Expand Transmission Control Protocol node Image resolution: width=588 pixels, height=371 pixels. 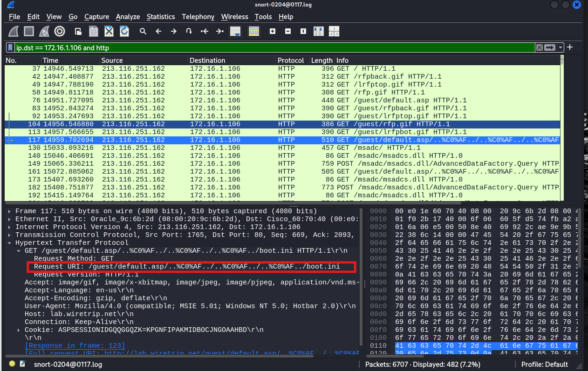[10, 235]
